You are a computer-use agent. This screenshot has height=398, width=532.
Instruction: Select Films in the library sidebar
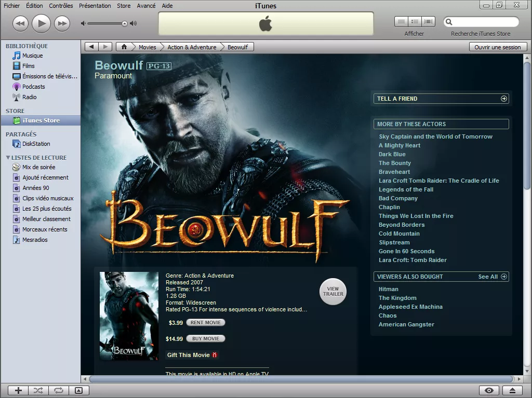tap(41, 66)
